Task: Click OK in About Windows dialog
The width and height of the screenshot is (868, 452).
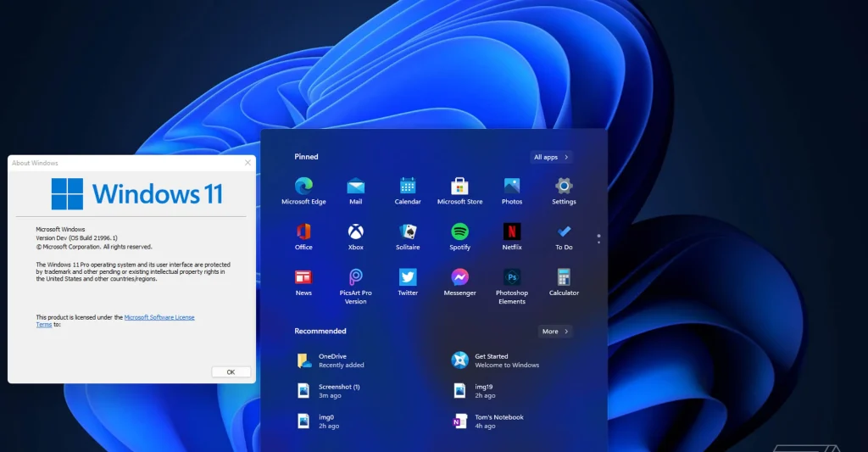Action: pos(231,371)
